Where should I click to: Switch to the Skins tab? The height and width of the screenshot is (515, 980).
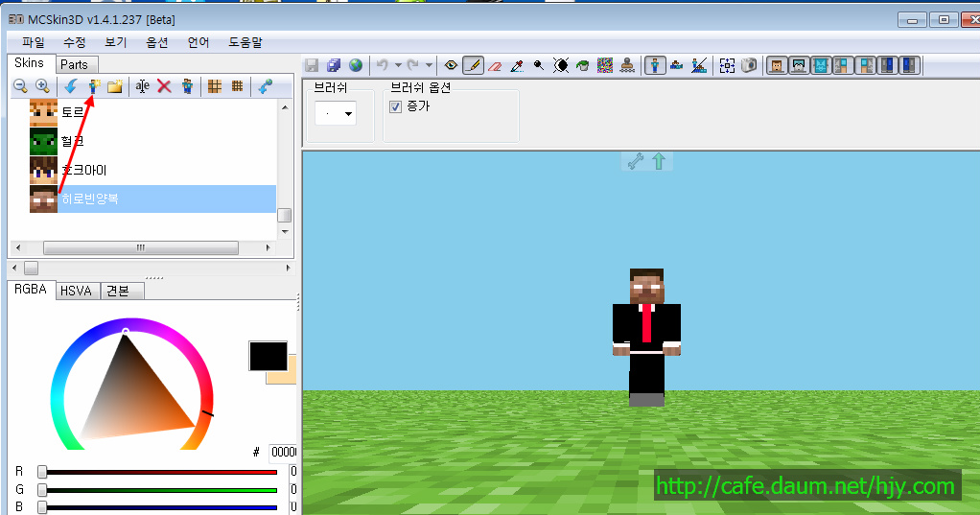tap(30, 63)
